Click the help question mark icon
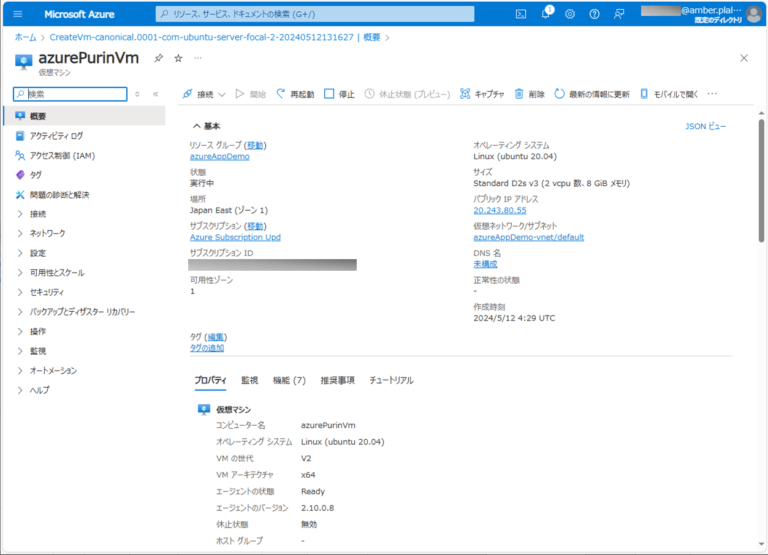 click(x=594, y=14)
